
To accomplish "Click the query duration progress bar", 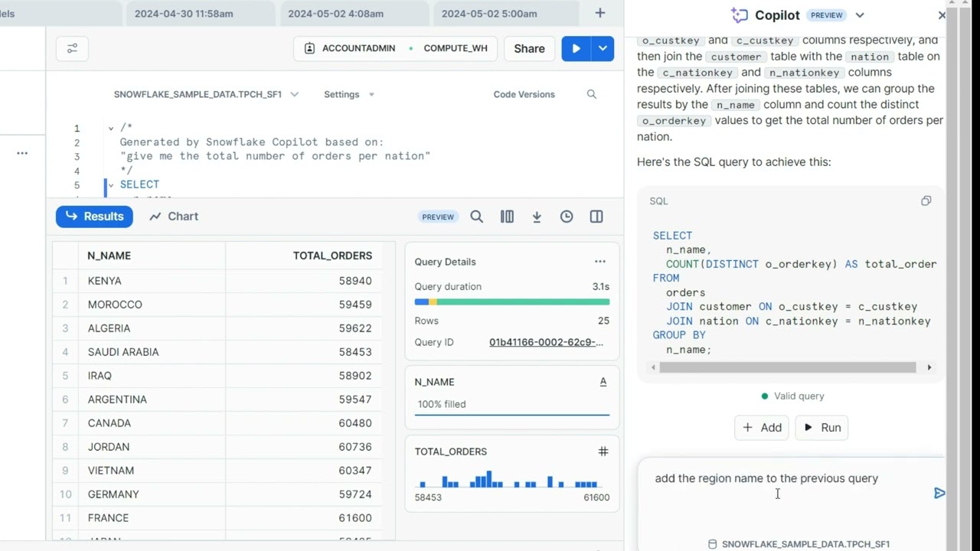I will pyautogui.click(x=512, y=302).
